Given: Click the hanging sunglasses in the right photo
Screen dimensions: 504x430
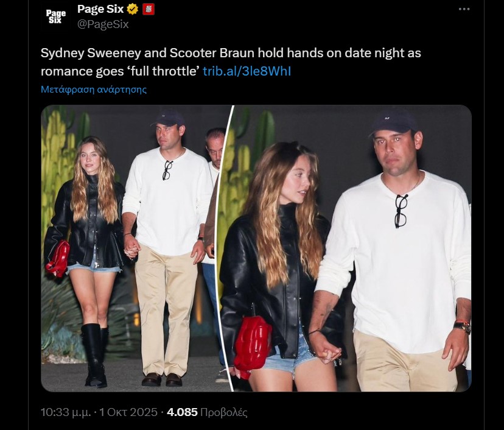Looking at the screenshot, I should (x=400, y=210).
